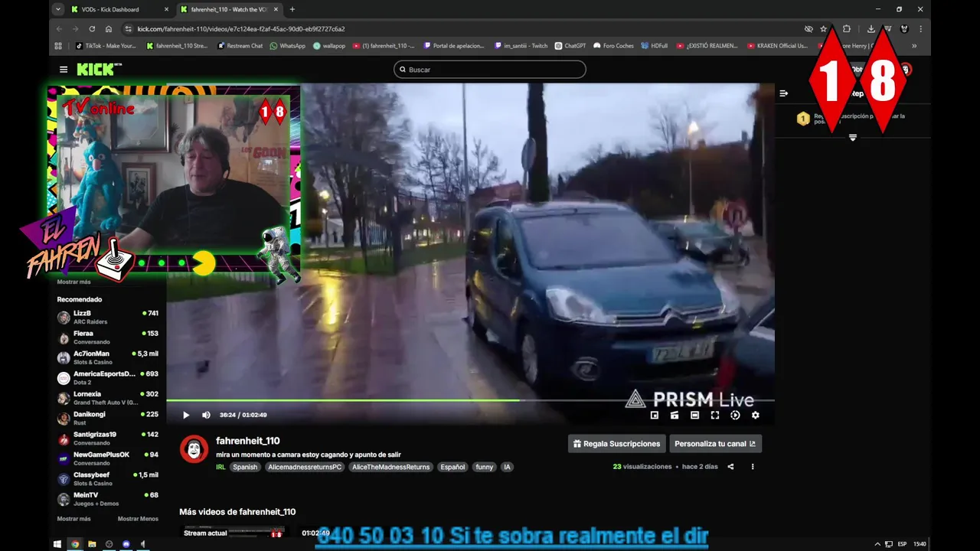Screen dimensions: 980x551
Task: Open the AmericaEsportsD... recommended channel
Action: coord(108,377)
